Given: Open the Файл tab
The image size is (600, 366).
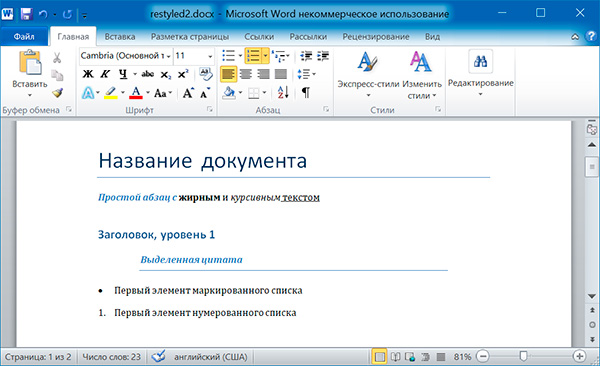Looking at the screenshot, I should pos(24,36).
